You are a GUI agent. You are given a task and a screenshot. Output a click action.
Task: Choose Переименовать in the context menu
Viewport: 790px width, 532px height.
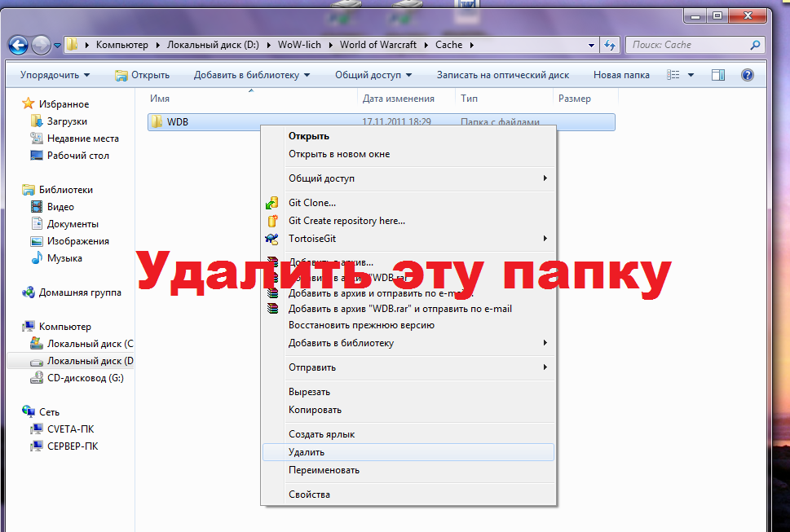coord(408,470)
